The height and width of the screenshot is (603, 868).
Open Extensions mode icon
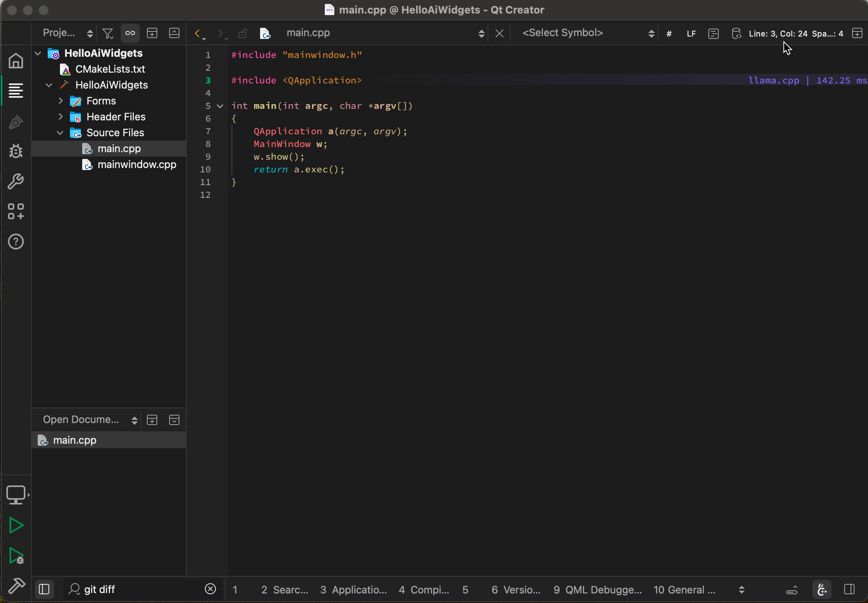[x=16, y=211]
